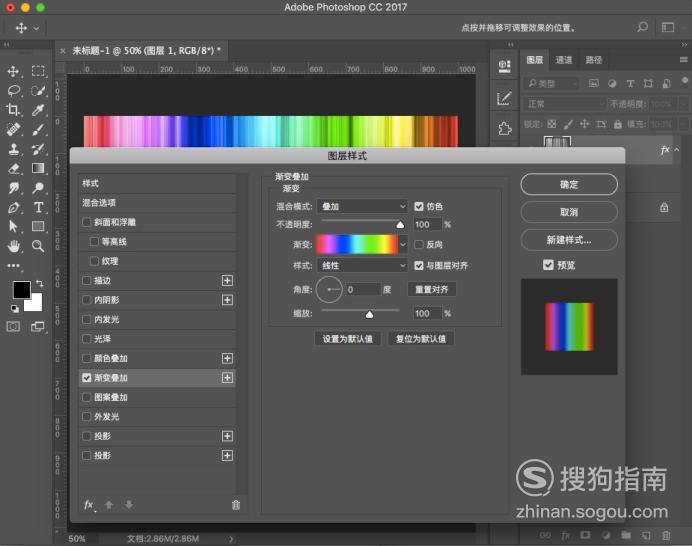Screen dimensions: 692x546
Task: Select the Path Selection tool
Action: 13,226
